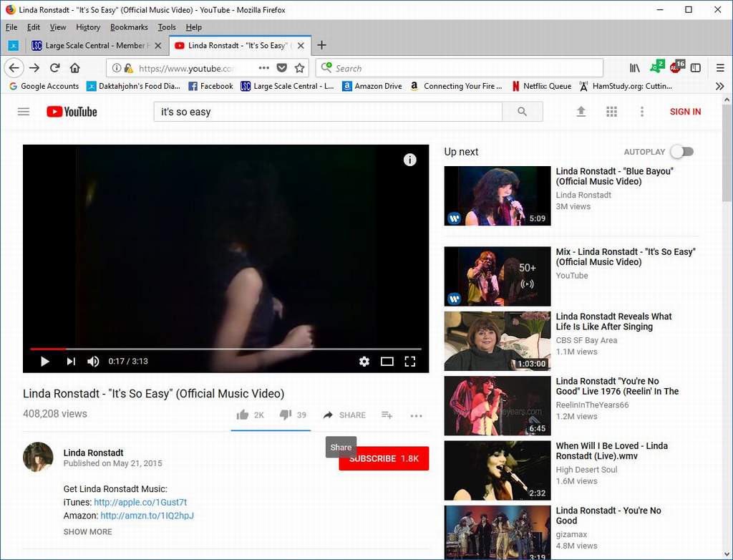The height and width of the screenshot is (560, 733).
Task: Mute the video volume
Action: tap(93, 361)
